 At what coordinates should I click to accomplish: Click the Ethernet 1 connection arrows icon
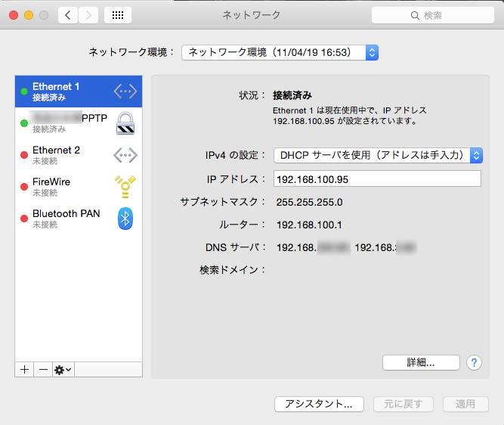(125, 92)
